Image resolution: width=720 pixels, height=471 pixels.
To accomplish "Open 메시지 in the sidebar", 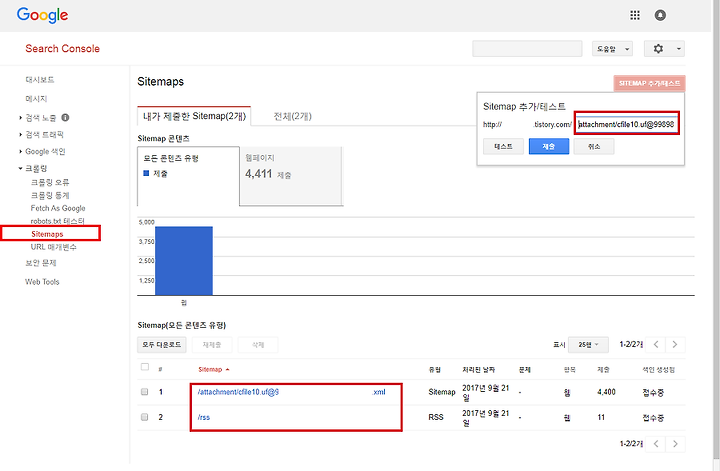I will (36, 99).
